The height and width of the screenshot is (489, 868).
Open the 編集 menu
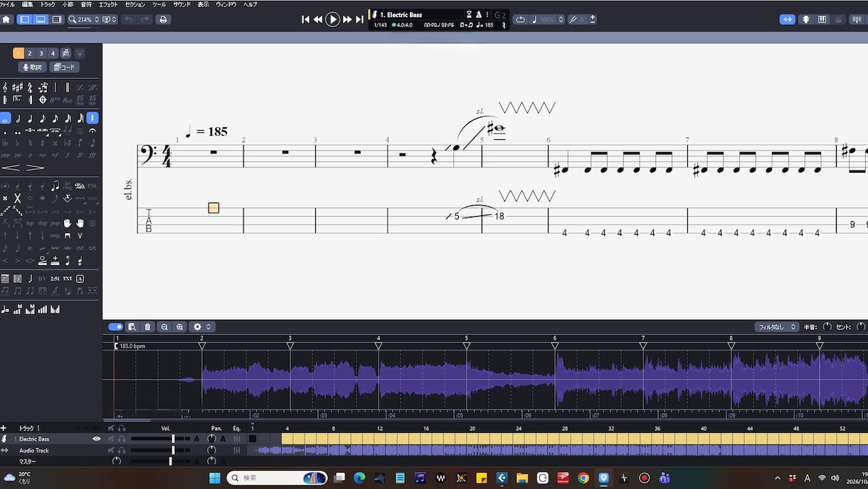click(27, 4)
